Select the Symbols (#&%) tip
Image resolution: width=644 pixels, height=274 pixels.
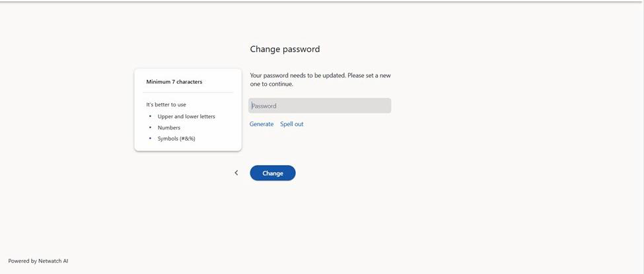click(176, 139)
